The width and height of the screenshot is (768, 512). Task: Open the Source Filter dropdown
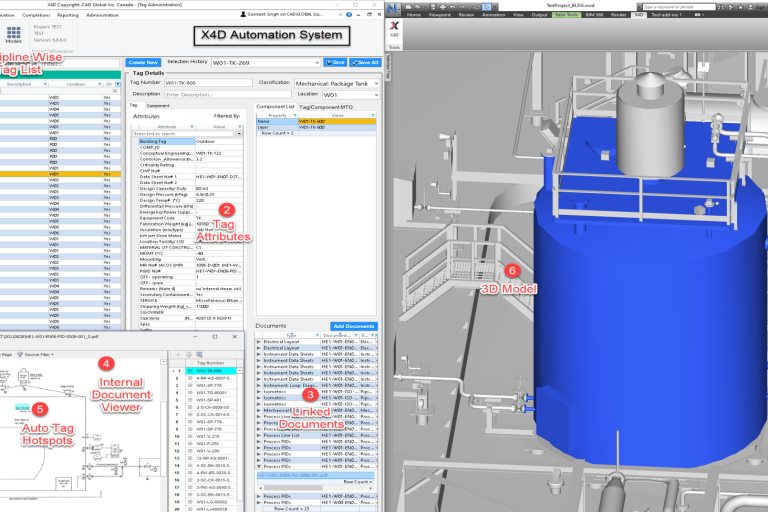52,354
